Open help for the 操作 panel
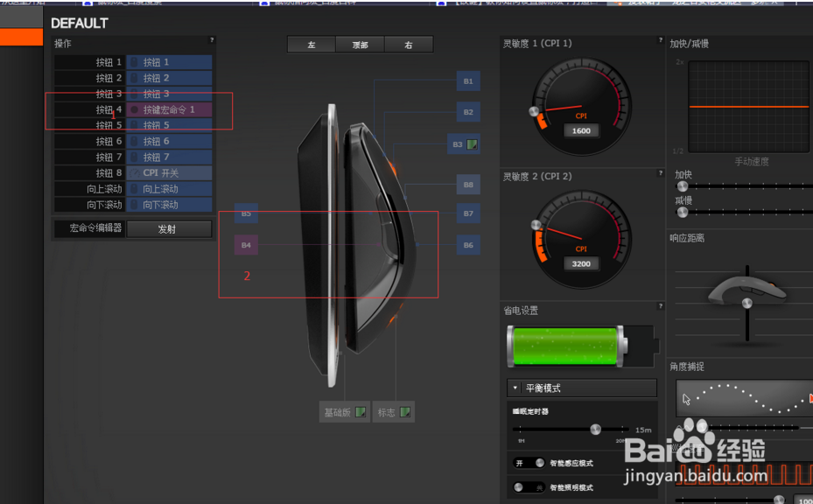Image resolution: width=813 pixels, height=504 pixels. (x=212, y=40)
